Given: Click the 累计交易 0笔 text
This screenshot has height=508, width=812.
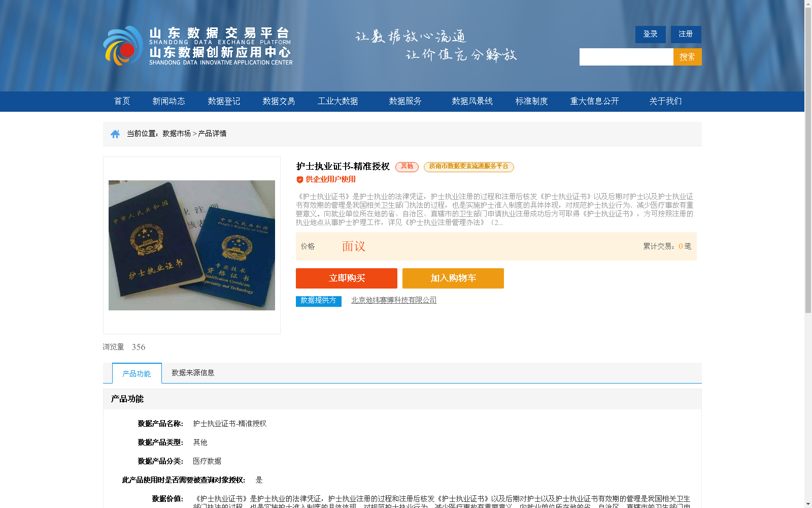Looking at the screenshot, I should (x=667, y=246).
